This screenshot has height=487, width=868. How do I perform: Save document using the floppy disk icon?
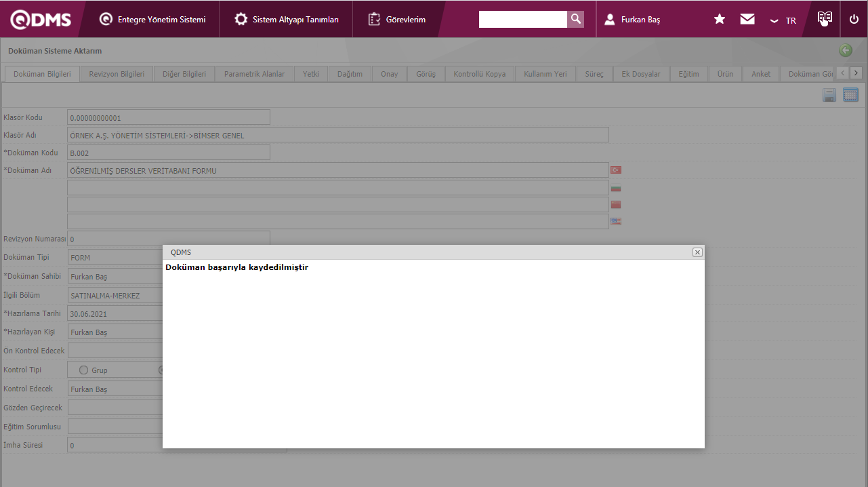click(x=829, y=96)
